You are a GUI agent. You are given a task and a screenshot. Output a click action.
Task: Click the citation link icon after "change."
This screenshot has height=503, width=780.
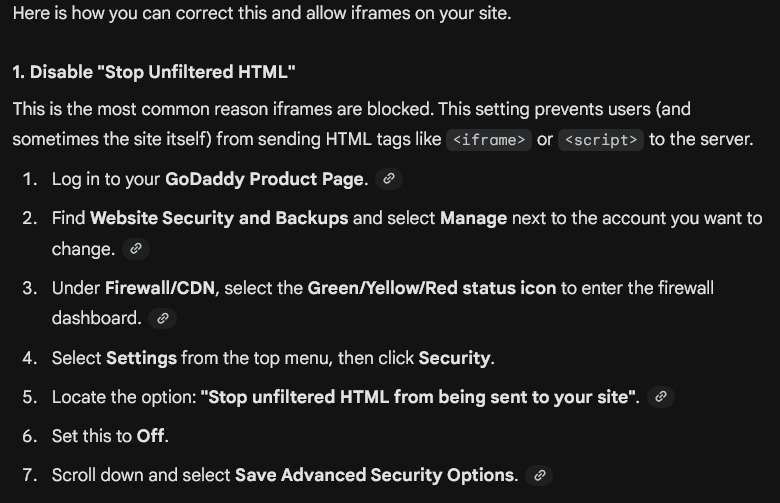[136, 248]
